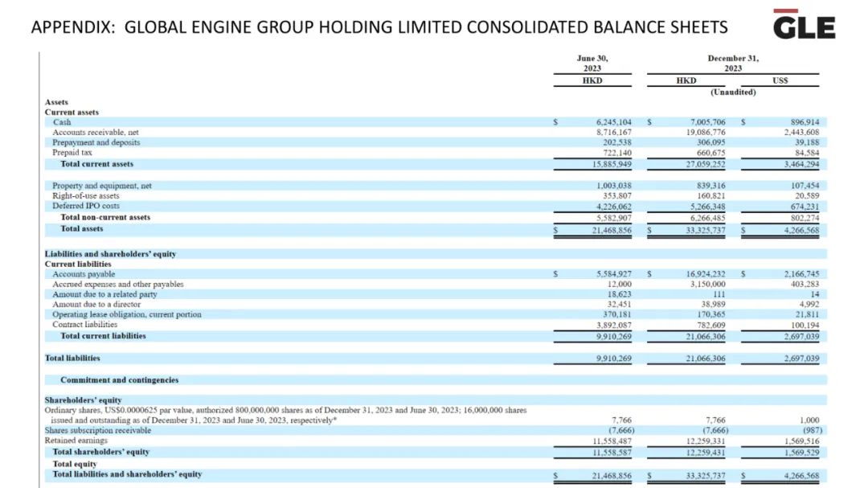
Task: Click the 'Total non-current assets' label
Action: pos(105,217)
